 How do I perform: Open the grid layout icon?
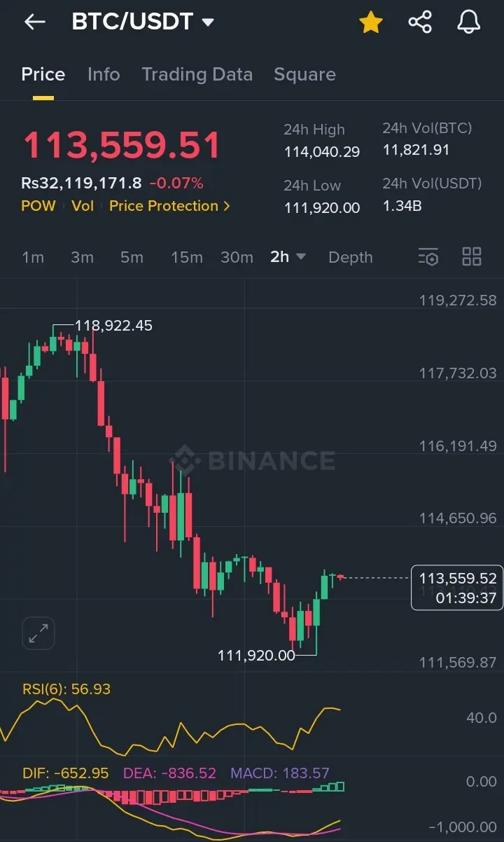[x=472, y=257]
